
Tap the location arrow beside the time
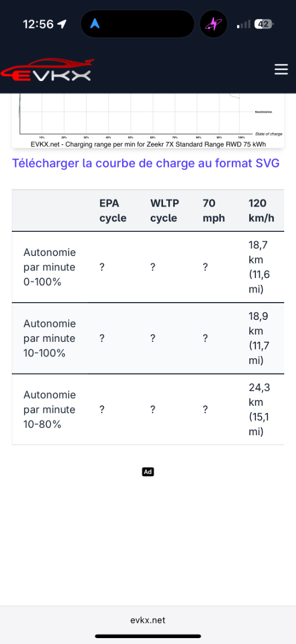pos(62,24)
